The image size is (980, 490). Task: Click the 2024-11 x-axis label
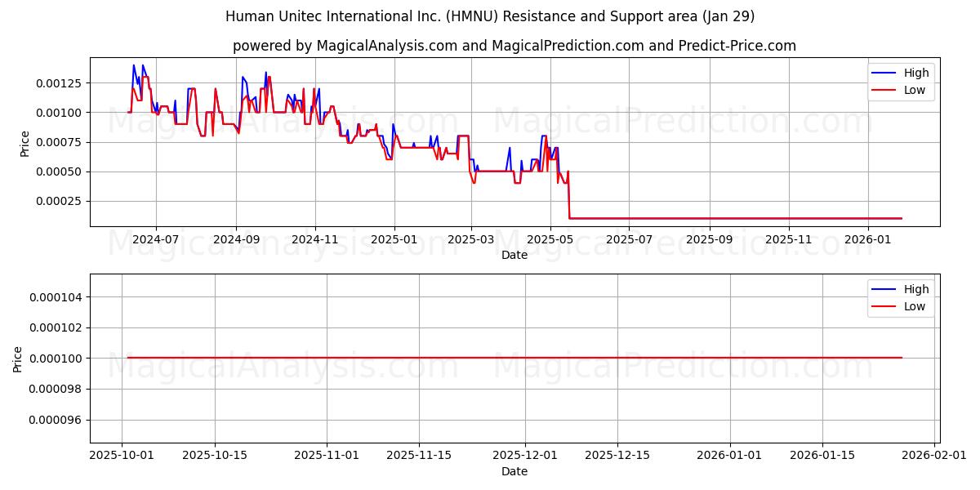click(315, 240)
